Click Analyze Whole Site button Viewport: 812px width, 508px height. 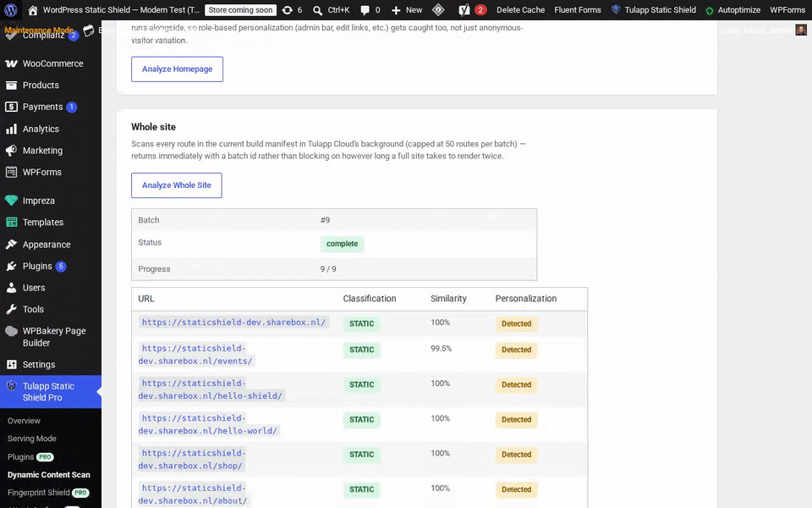(x=177, y=185)
